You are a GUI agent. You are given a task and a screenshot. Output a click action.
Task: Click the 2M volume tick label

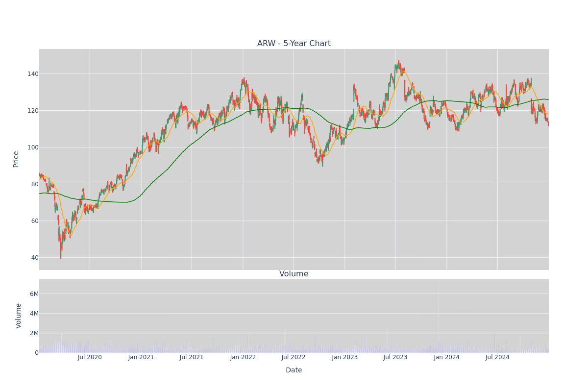click(34, 333)
